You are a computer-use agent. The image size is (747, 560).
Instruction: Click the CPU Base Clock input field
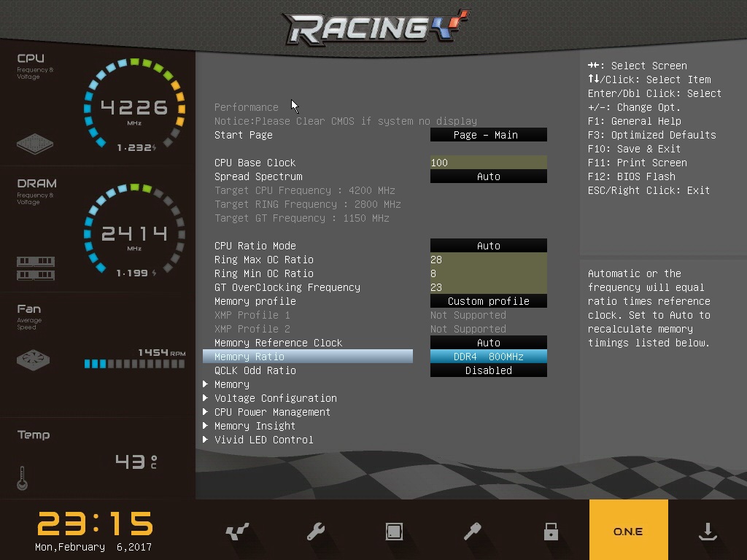[x=488, y=163]
